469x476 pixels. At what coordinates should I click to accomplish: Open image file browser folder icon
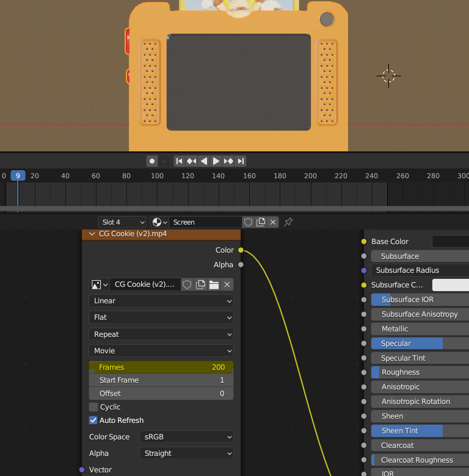(x=214, y=284)
